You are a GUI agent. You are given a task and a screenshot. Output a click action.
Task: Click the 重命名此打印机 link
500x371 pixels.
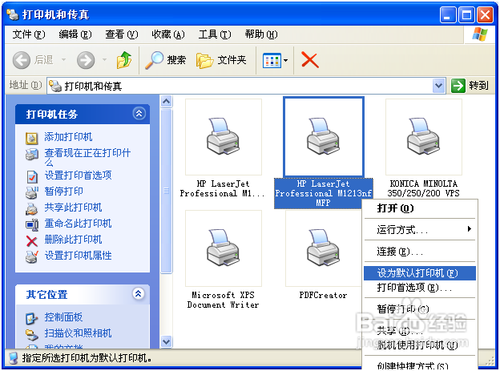pos(78,224)
